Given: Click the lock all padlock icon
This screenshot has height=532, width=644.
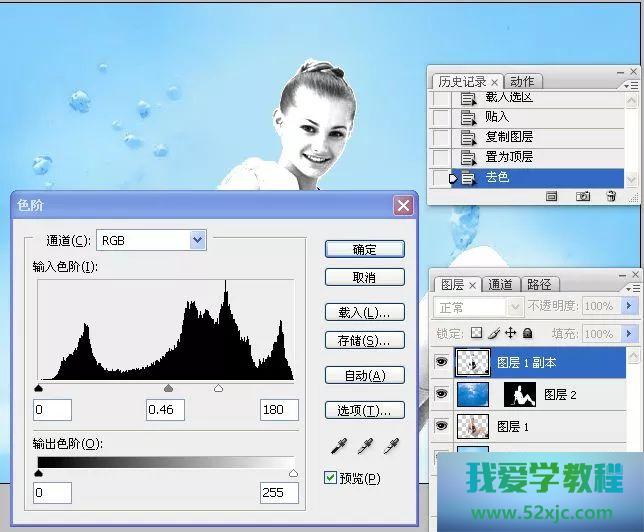Looking at the screenshot, I should [x=527, y=333].
